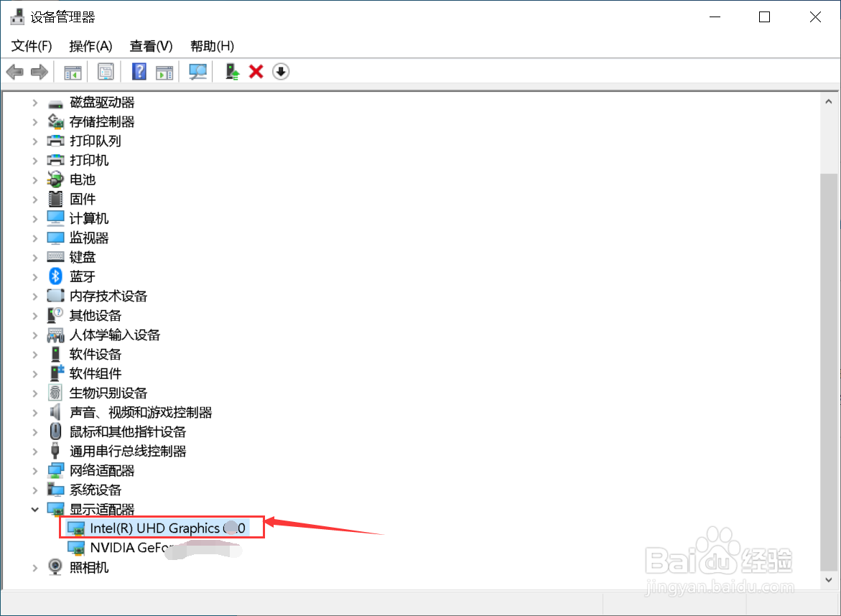
Task: Click the 网络适配器 network icon
Action: [55, 470]
